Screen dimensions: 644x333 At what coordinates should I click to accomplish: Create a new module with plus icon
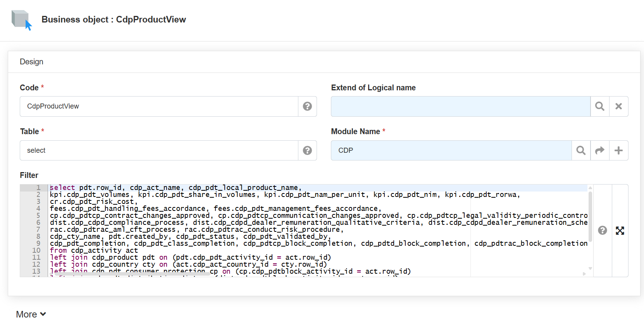pos(618,150)
